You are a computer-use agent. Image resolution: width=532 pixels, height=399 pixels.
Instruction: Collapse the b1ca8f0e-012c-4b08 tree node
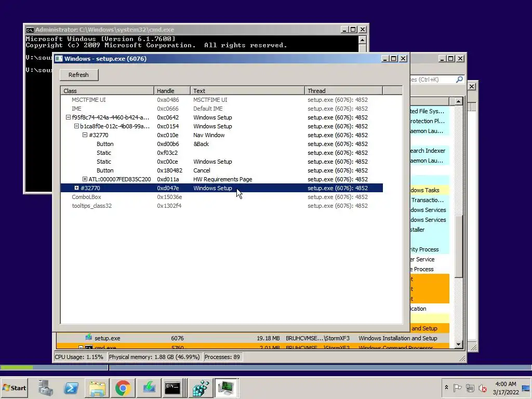point(76,126)
